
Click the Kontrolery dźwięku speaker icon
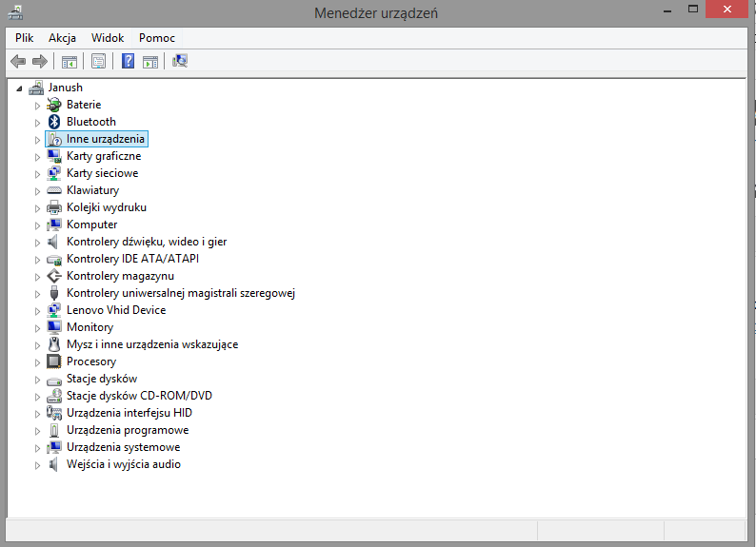(x=53, y=242)
